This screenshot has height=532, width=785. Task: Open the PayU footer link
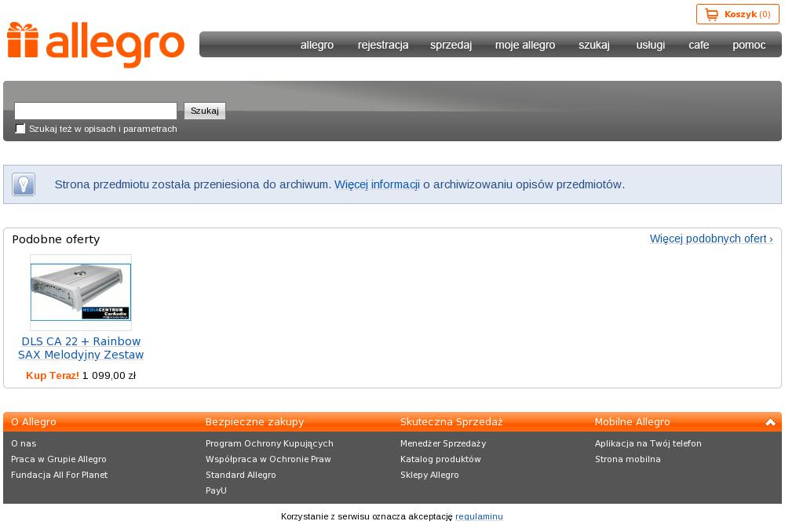point(216,490)
